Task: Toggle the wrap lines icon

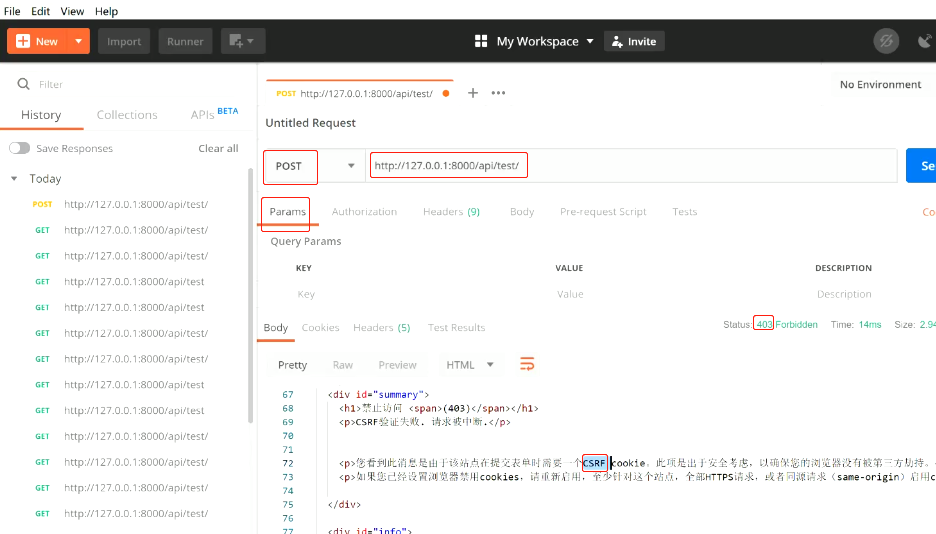Action: (527, 365)
